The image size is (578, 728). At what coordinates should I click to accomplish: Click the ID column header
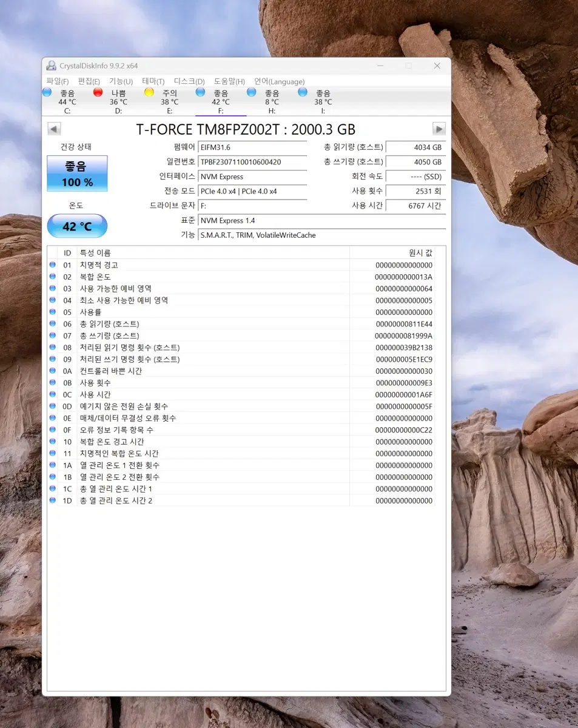67,252
